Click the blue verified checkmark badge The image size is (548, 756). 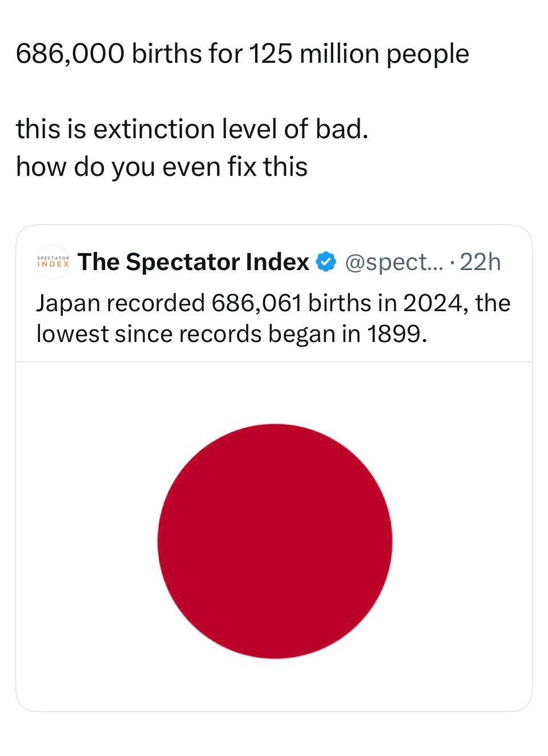[x=325, y=262]
